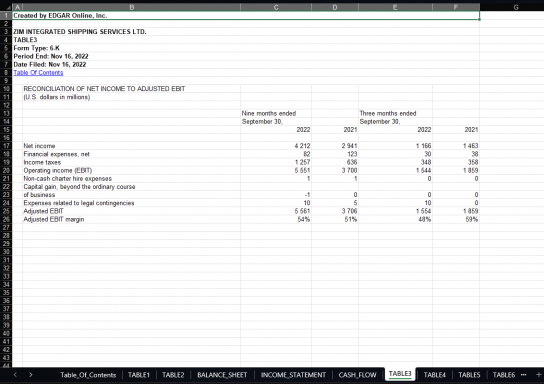The image size is (544, 384).
Task: Click the 'Nine months ended' header cell
Action: 269,113
